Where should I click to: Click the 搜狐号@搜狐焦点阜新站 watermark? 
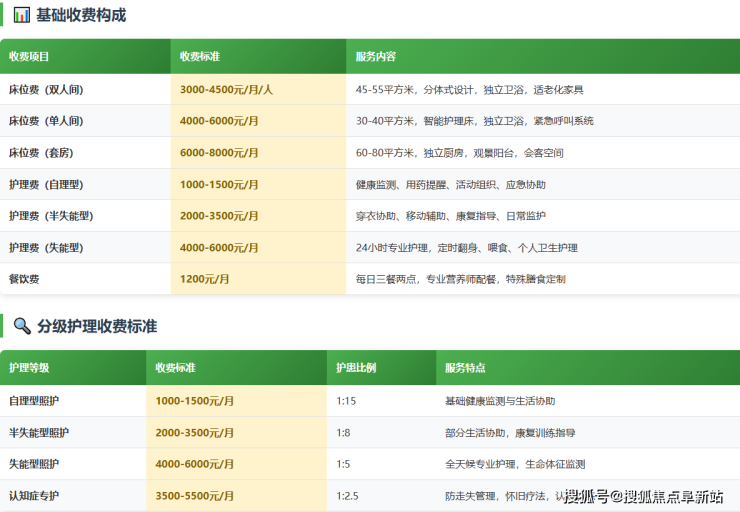pos(644,497)
